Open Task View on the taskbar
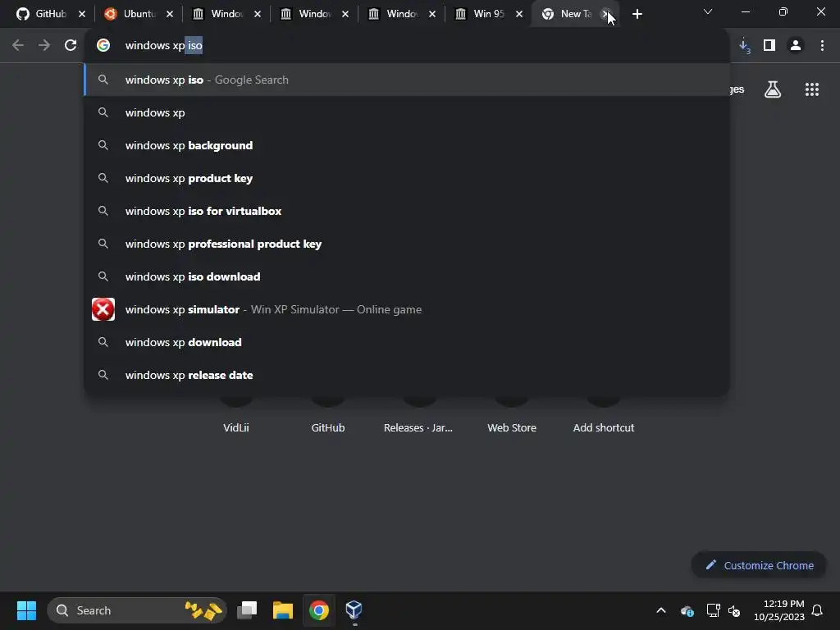The height and width of the screenshot is (630, 840). pos(247,610)
